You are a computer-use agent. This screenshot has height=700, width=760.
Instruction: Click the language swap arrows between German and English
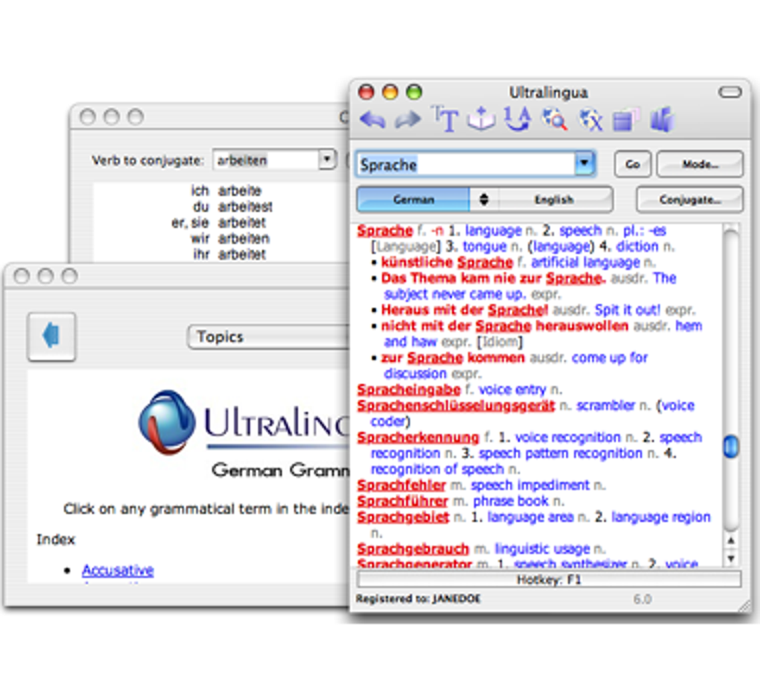[484, 199]
